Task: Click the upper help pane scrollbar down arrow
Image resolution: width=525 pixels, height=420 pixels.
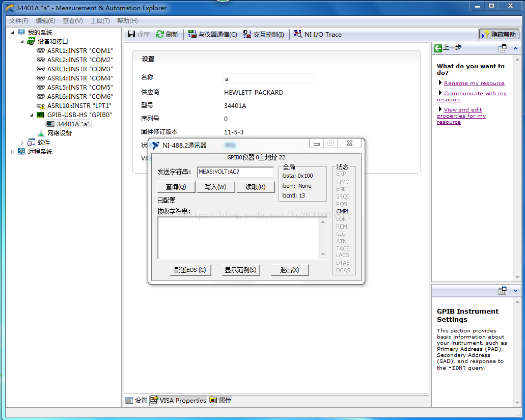Action: pos(518,277)
